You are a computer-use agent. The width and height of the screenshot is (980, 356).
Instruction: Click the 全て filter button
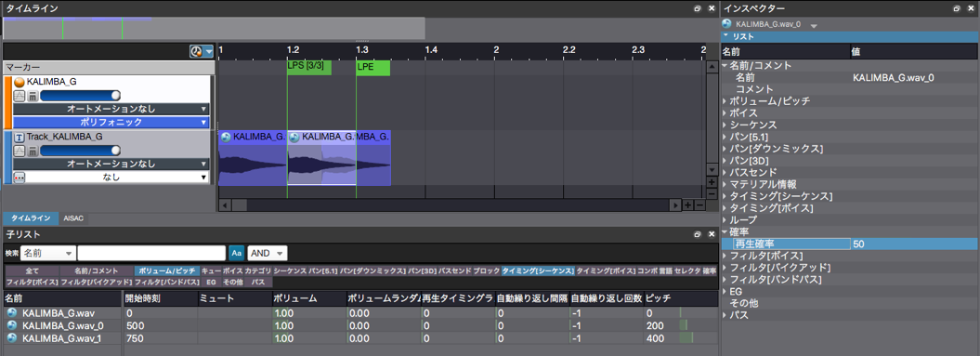tap(32, 270)
